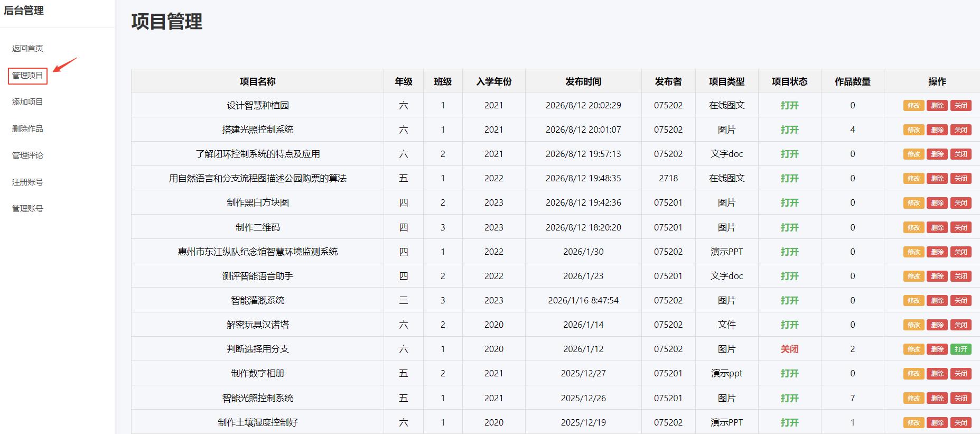Click the 作品数量 column header
This screenshot has width=980, height=434.
tap(852, 81)
